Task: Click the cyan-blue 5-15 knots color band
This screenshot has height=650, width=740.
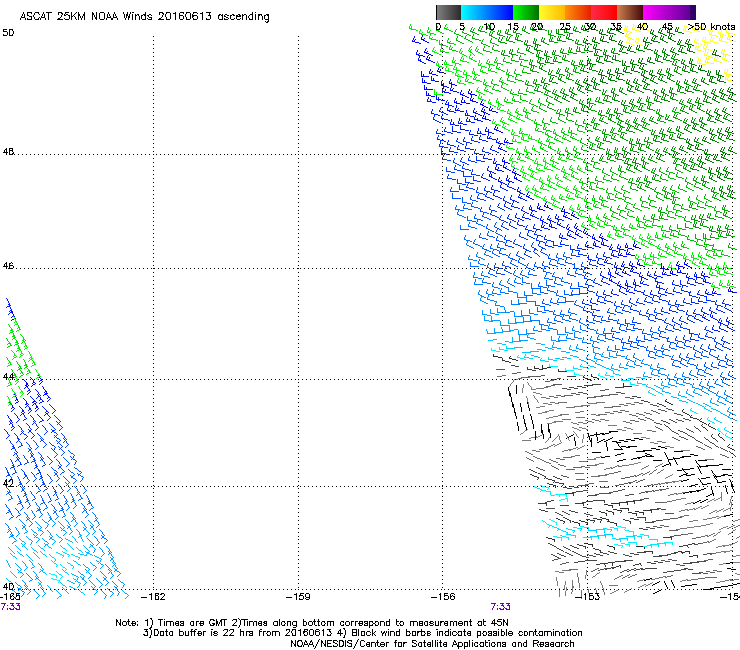Action: (x=487, y=12)
